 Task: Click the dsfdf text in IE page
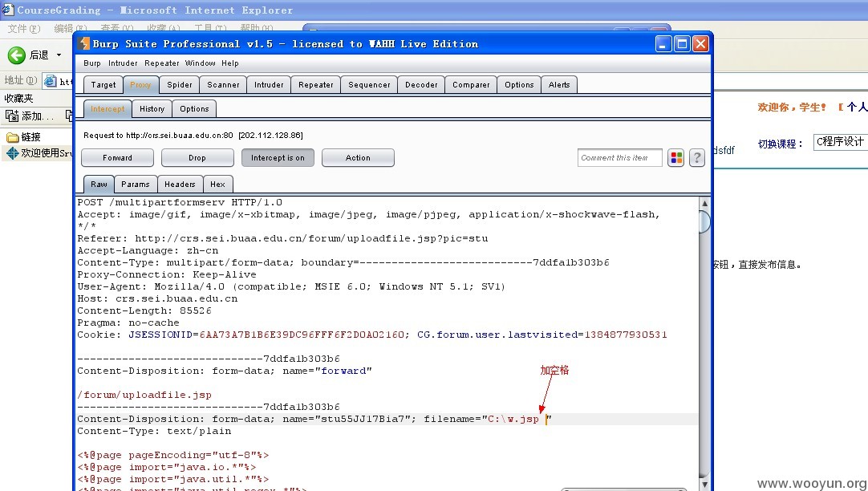pos(724,150)
